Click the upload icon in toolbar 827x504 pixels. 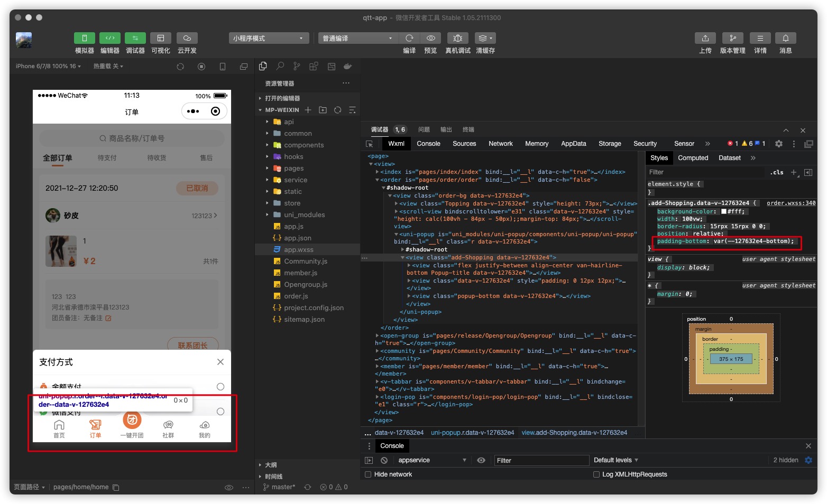point(705,38)
